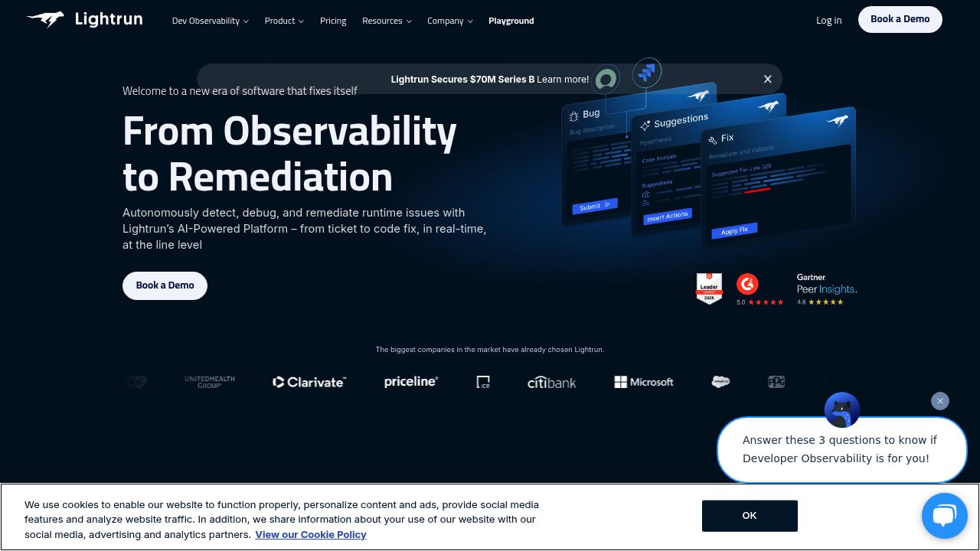Click Insert Actions in Suggestions card
980x551 pixels.
click(667, 217)
